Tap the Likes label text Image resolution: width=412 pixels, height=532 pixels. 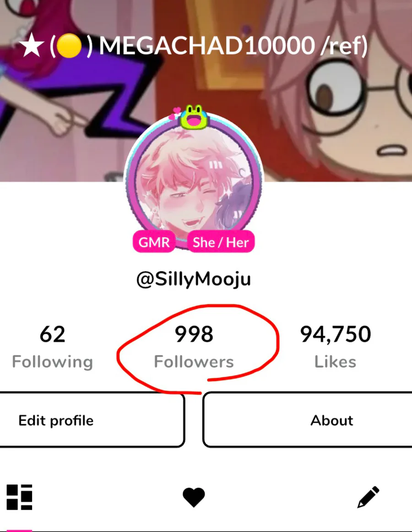point(335,362)
